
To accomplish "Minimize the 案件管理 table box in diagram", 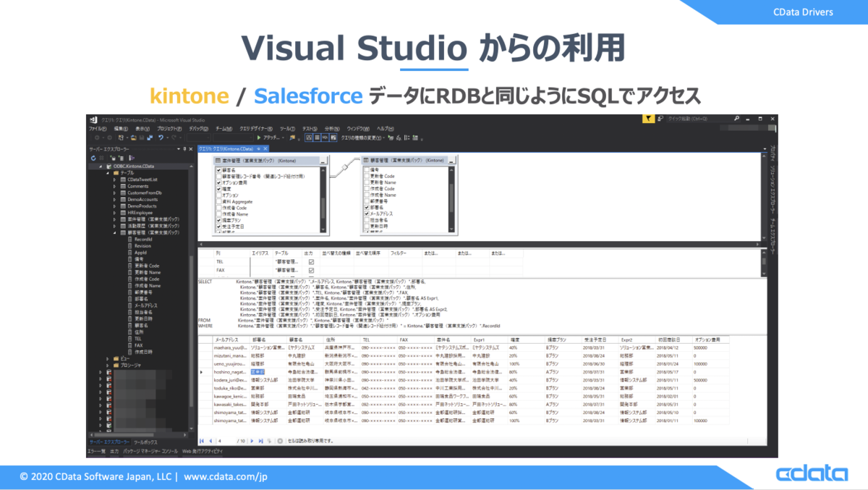I will pos(323,161).
